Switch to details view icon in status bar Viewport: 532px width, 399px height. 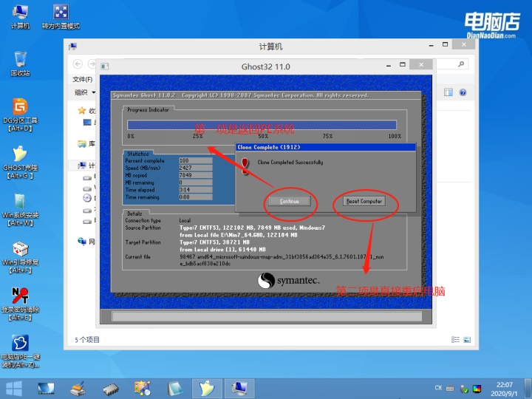tap(455, 340)
